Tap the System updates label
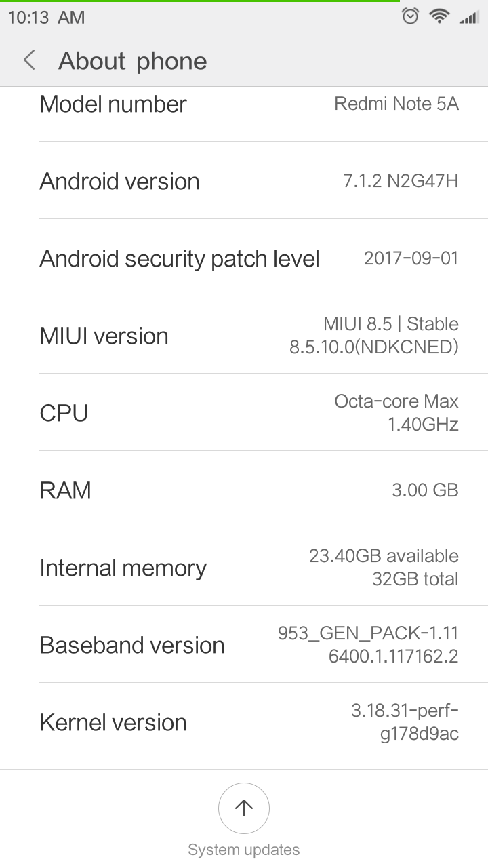Image resolution: width=488 pixels, height=868 pixels. pyautogui.click(x=244, y=850)
